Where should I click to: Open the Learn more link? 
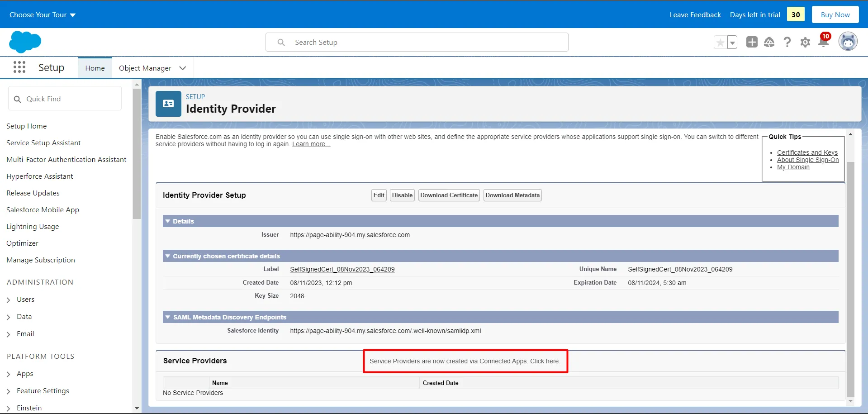coord(311,144)
